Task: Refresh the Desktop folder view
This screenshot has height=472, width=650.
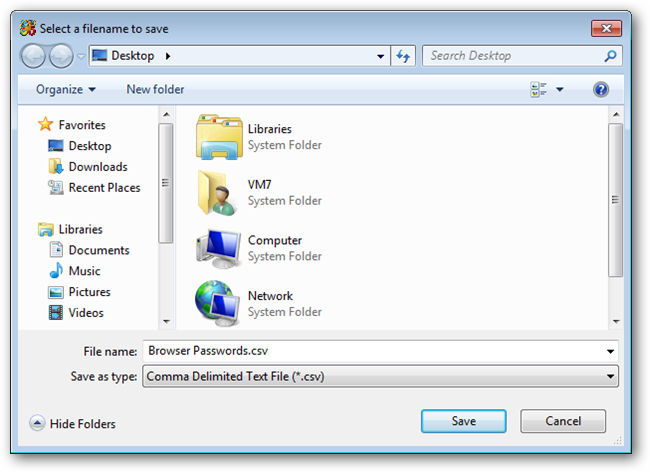Action: point(403,56)
